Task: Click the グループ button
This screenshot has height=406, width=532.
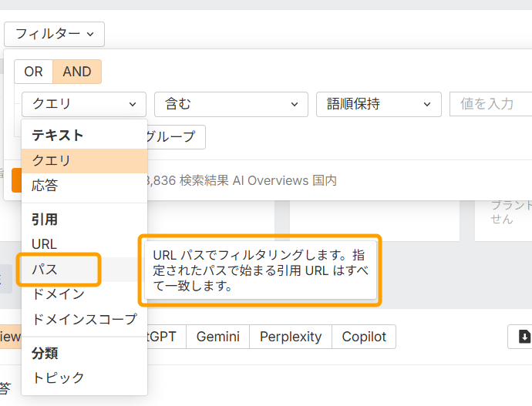Action: pyautogui.click(x=174, y=137)
